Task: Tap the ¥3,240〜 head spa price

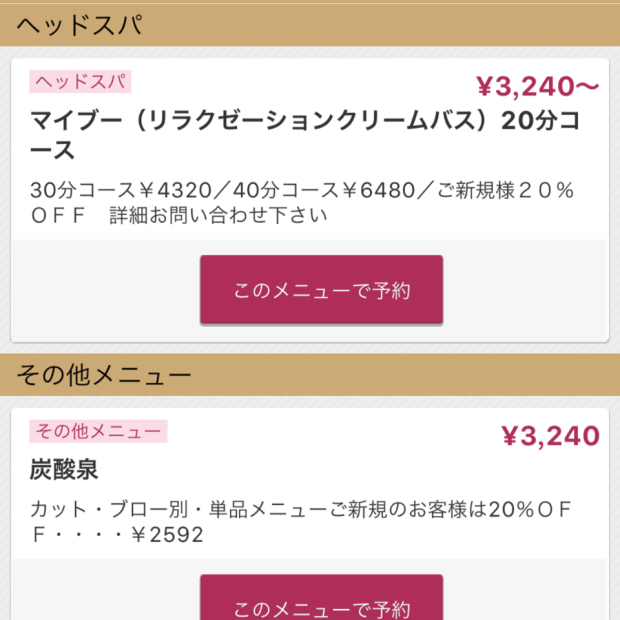Action: coord(536,88)
